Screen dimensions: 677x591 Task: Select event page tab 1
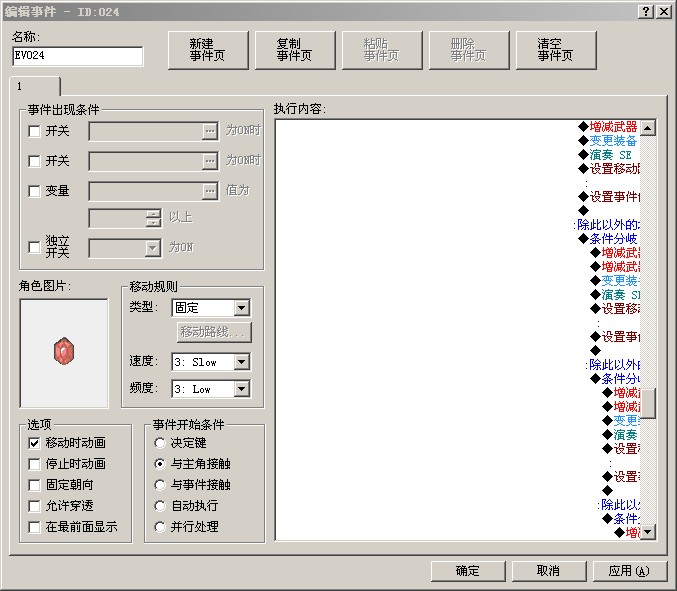point(35,86)
